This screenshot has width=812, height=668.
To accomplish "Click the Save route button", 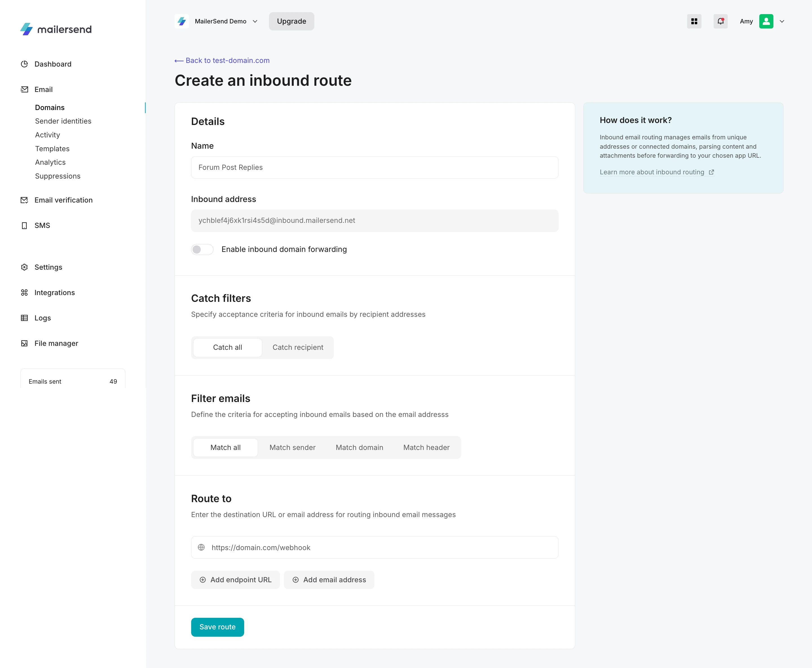I will pyautogui.click(x=217, y=627).
